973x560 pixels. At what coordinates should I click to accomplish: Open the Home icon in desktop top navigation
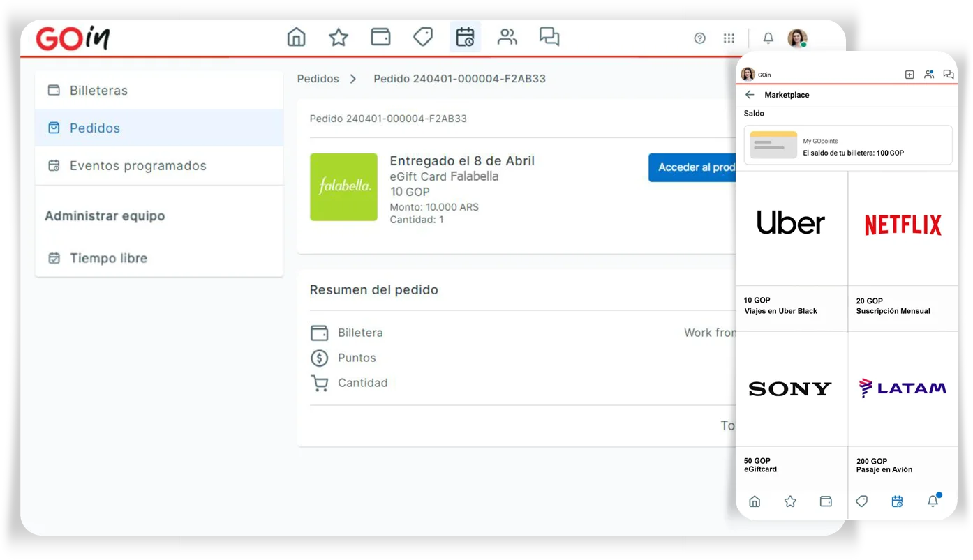pos(297,37)
